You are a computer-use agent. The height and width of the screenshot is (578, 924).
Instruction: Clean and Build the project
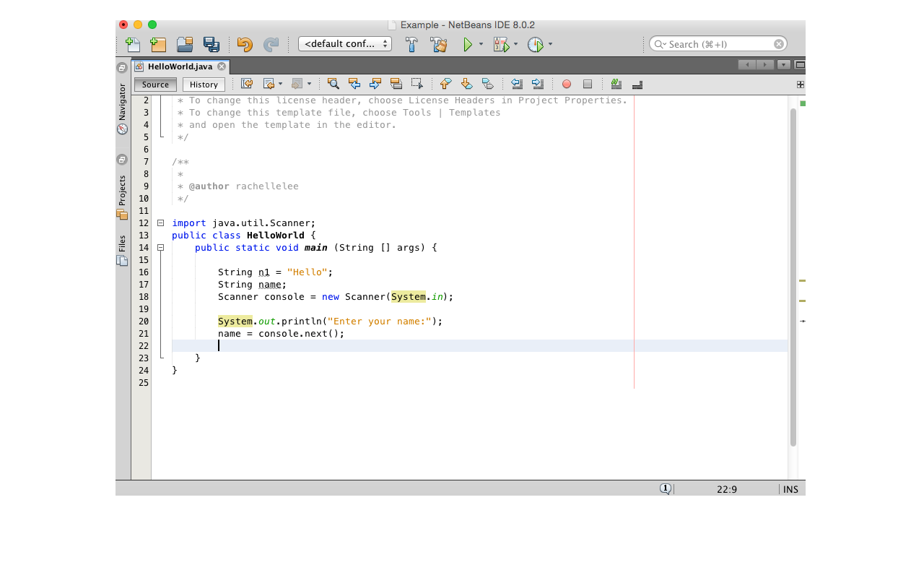[439, 44]
